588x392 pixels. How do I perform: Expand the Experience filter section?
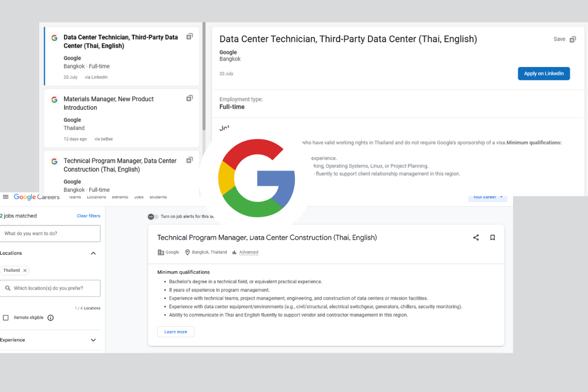[94, 340]
